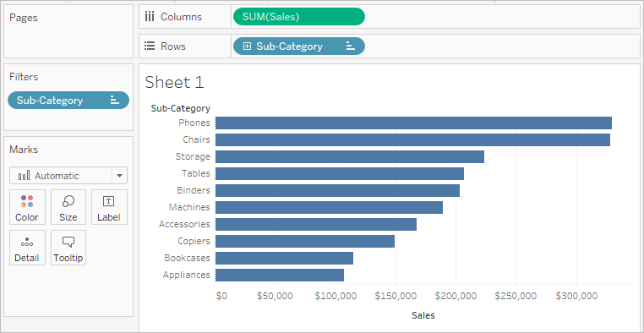Screen dimensions: 644x333
Task: Select the Accessories bar
Action: tap(316, 224)
